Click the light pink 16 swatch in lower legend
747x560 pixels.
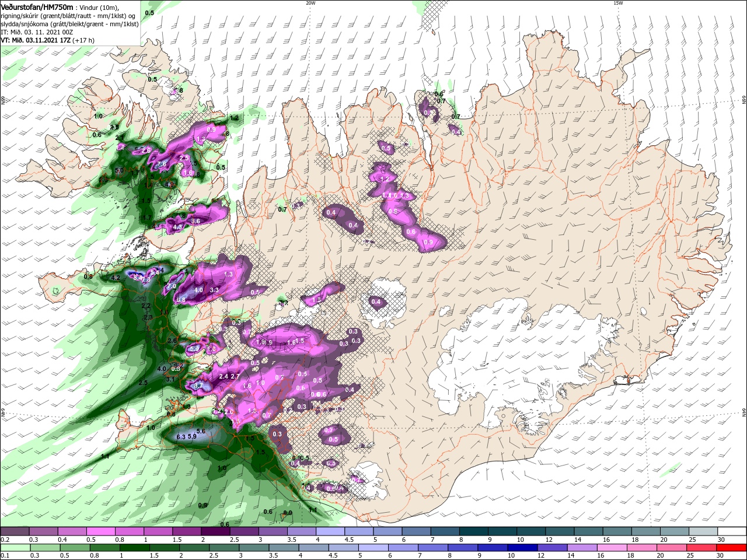point(612,548)
